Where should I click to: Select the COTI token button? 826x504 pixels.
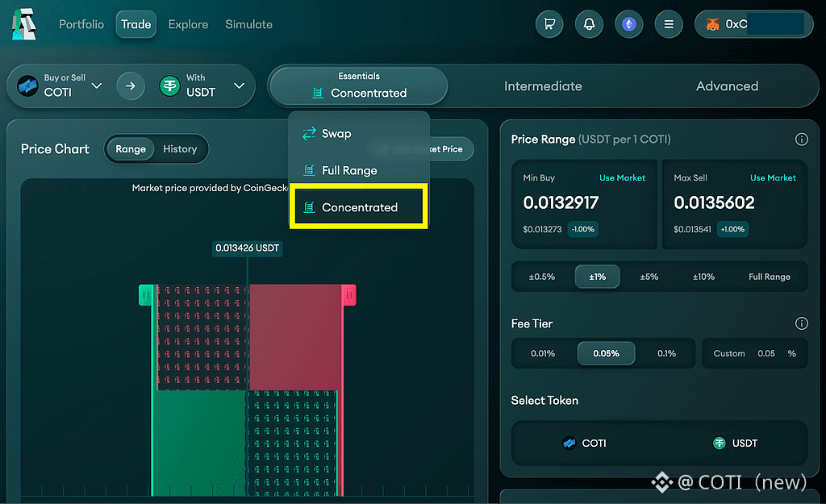pos(585,444)
